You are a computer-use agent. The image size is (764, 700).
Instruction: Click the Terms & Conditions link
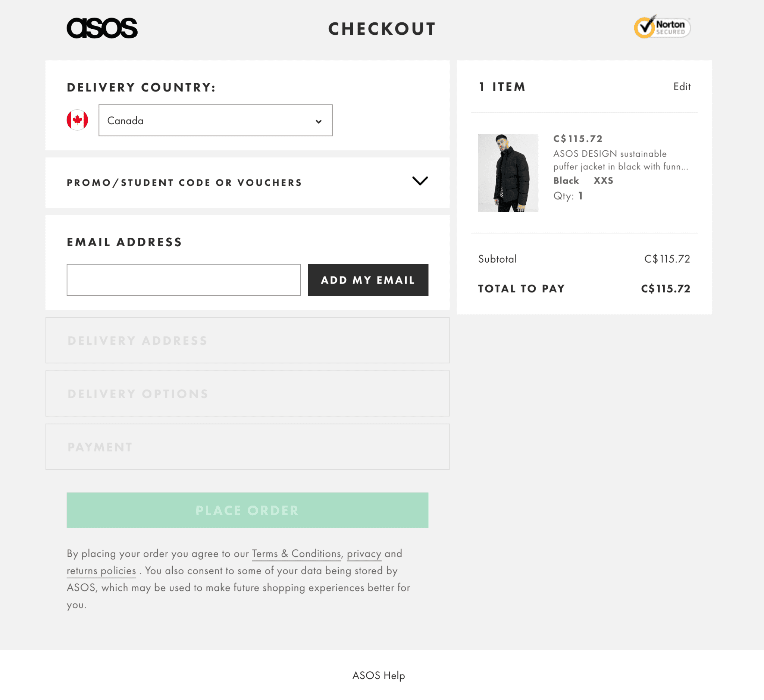[296, 553]
